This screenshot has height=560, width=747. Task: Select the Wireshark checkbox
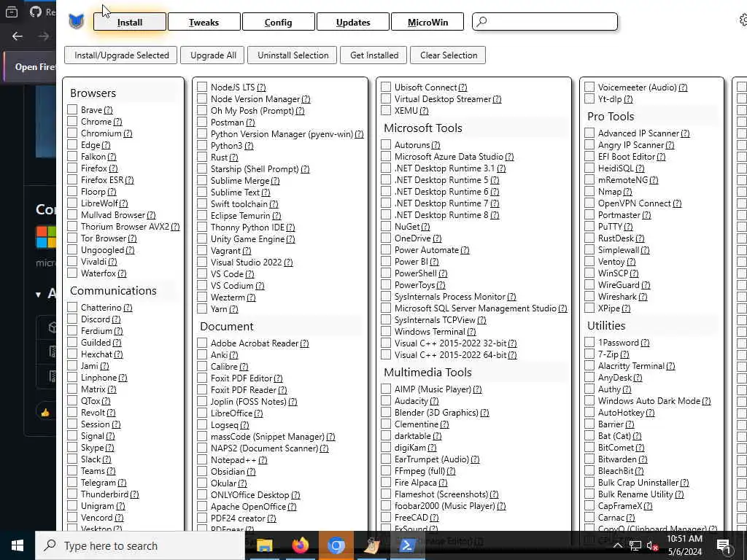tap(589, 296)
